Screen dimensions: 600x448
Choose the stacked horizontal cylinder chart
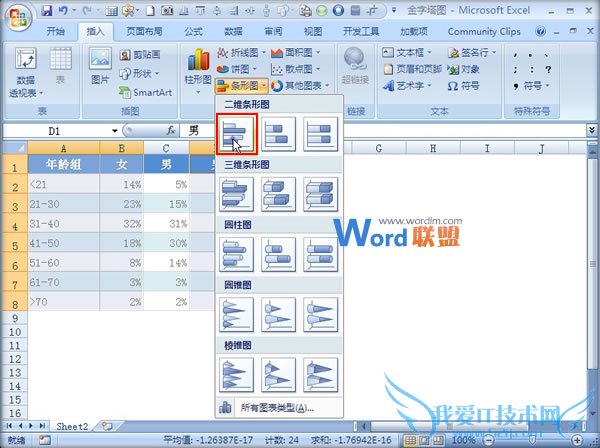[x=278, y=254]
